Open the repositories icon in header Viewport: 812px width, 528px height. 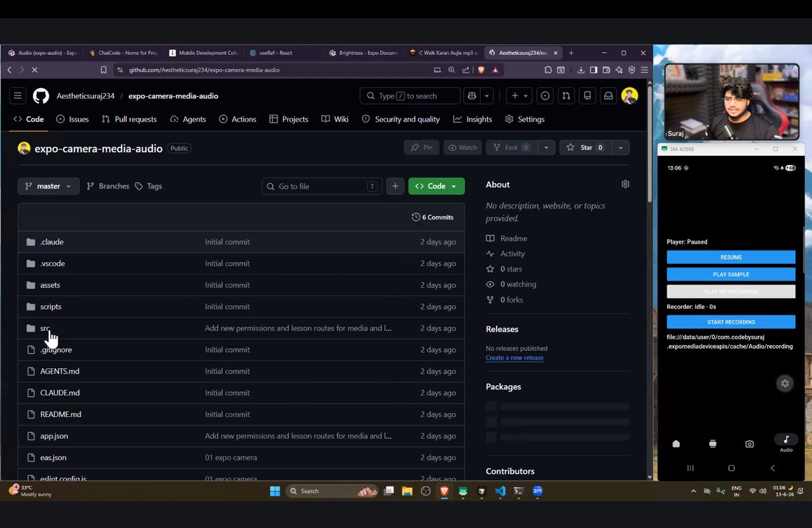coord(587,96)
